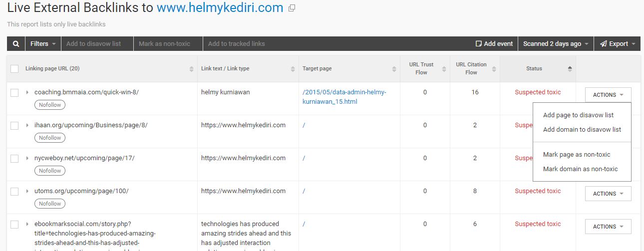The width and height of the screenshot is (644, 251).
Task: Open target page link in nycweboy.net row
Action: click(304, 158)
